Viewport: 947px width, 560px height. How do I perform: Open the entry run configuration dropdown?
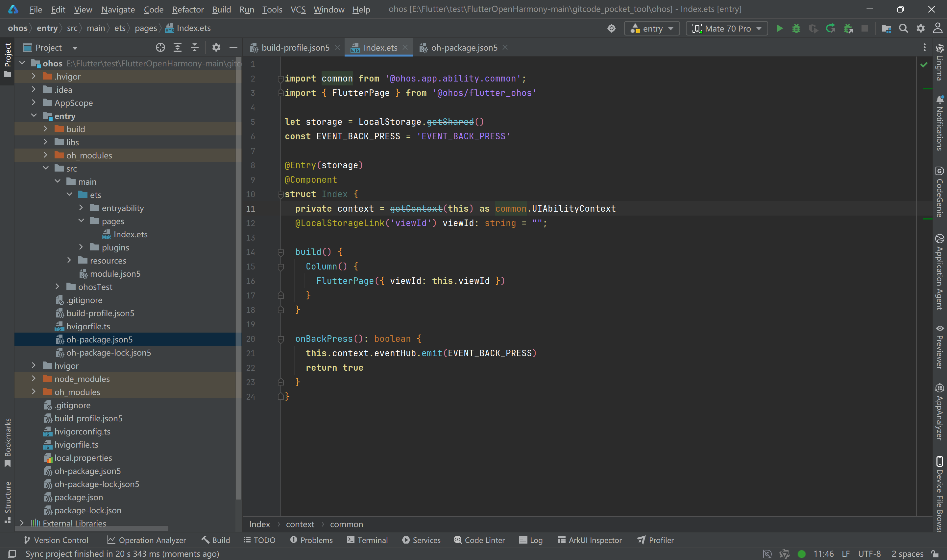(x=652, y=29)
